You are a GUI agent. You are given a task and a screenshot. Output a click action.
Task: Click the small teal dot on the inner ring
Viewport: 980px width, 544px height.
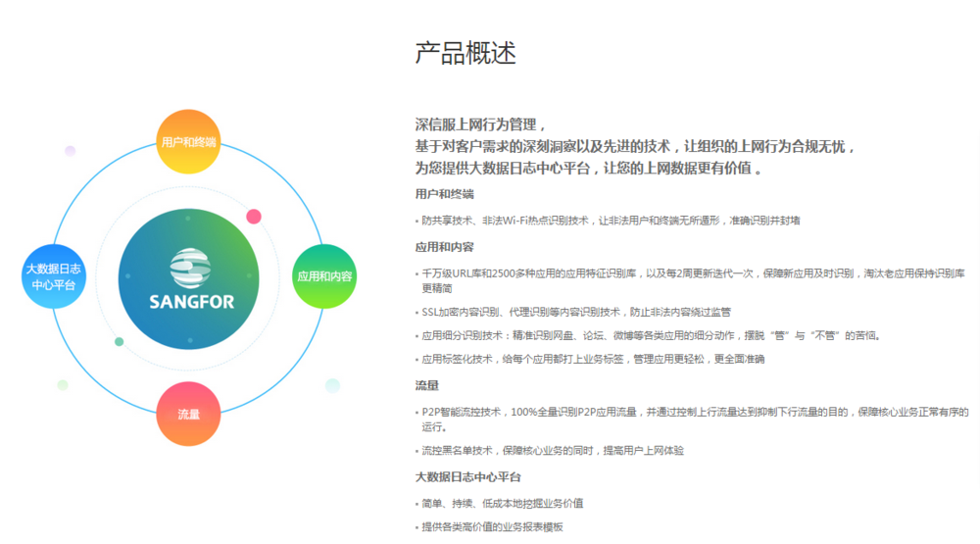point(120,342)
